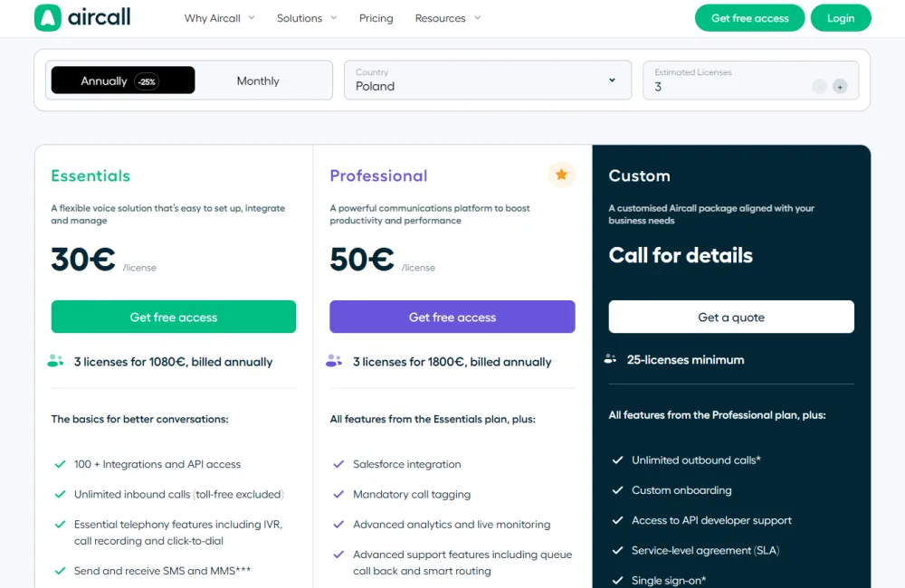The width and height of the screenshot is (905, 588).
Task: Click the Estimated Licenses input field
Action: [724, 87]
